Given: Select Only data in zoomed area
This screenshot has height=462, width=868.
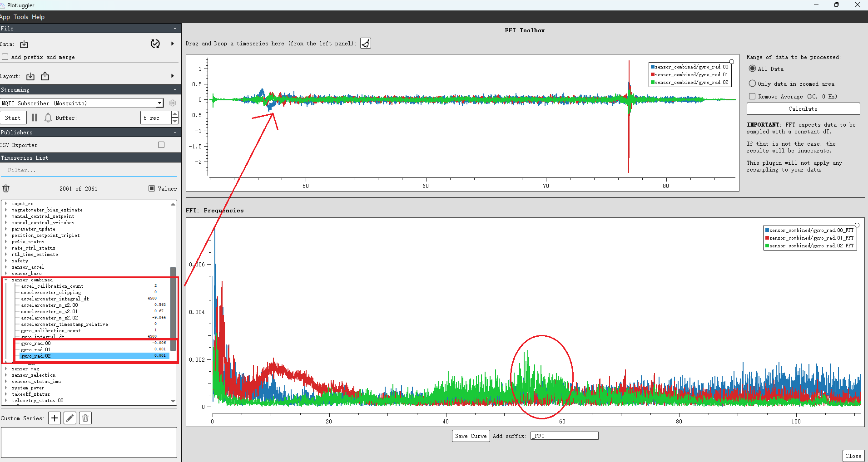Looking at the screenshot, I should coord(753,84).
